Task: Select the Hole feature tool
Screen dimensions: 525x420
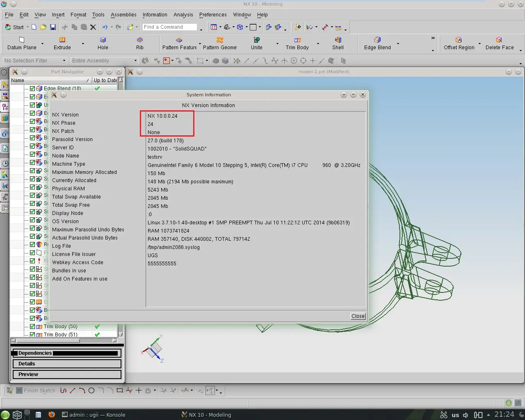Action: pyautogui.click(x=103, y=43)
